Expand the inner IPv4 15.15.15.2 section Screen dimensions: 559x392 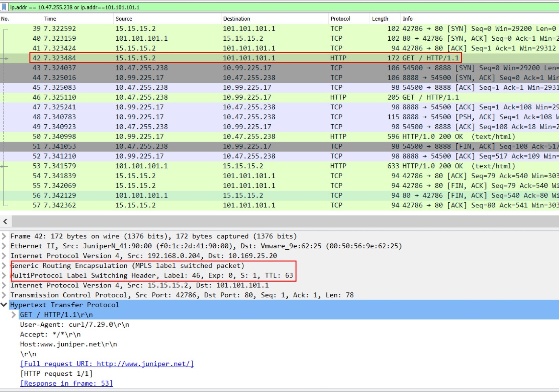coord(4,285)
